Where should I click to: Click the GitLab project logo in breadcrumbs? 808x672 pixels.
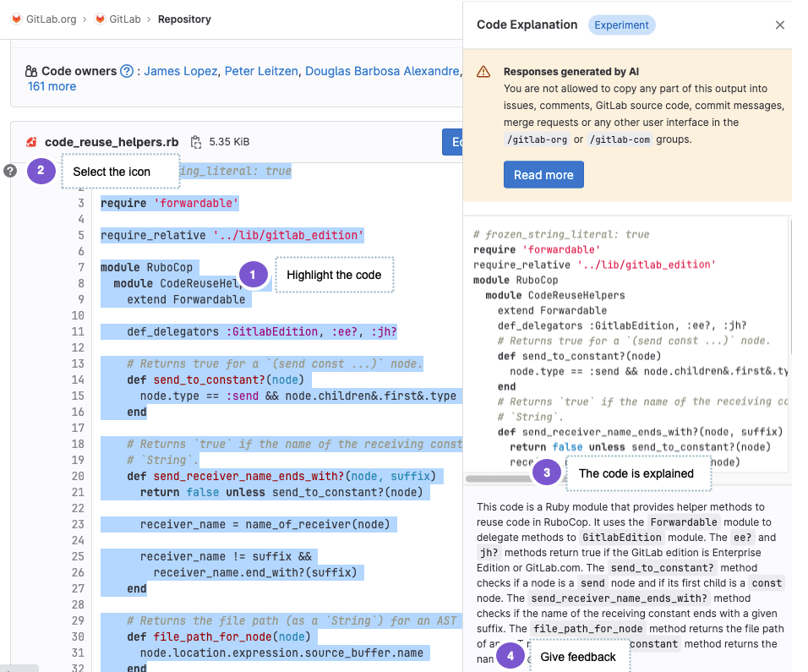point(100,19)
